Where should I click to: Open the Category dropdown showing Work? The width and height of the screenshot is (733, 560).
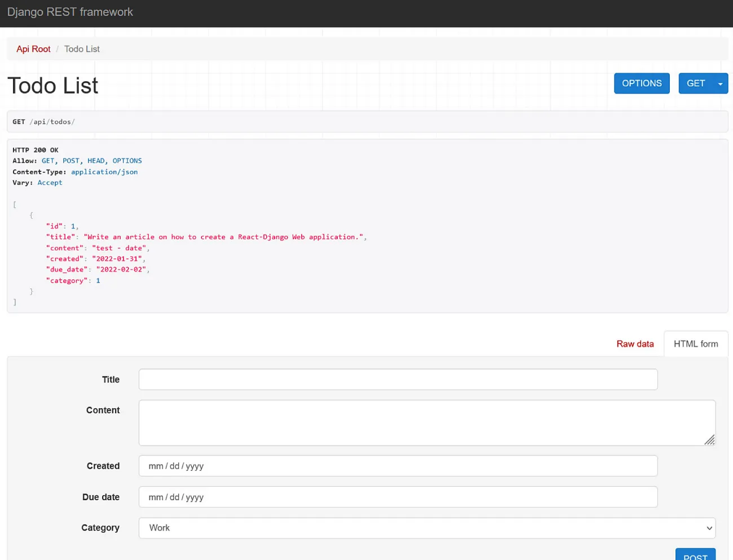[x=427, y=528]
